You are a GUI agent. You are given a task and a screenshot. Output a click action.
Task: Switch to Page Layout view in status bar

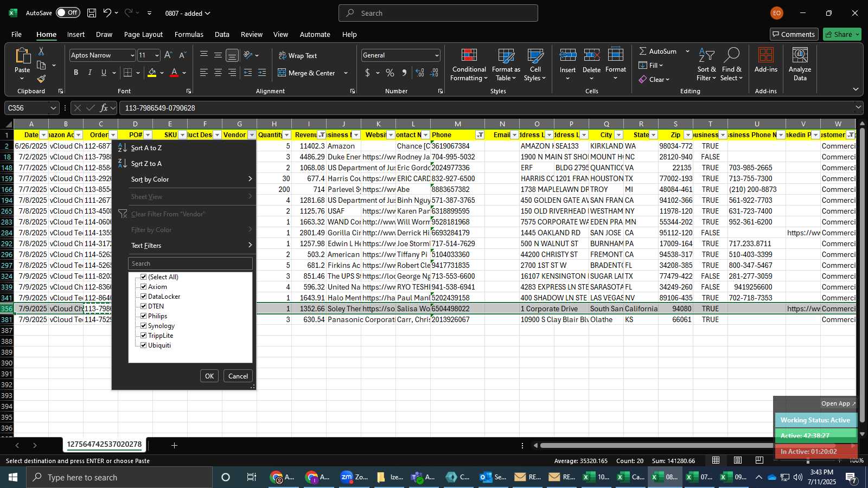(x=738, y=460)
